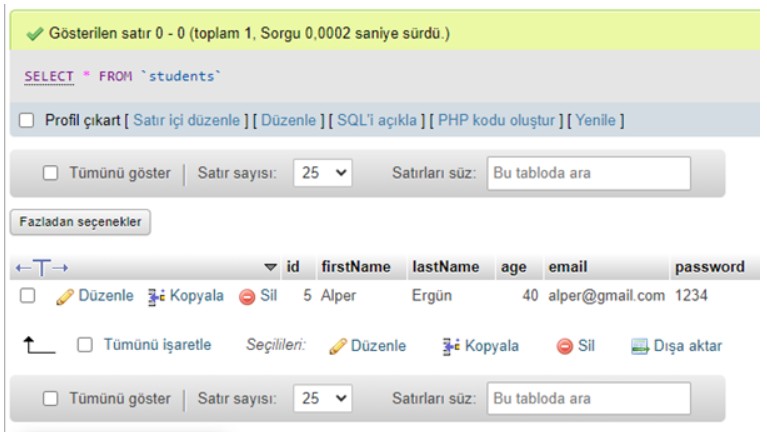Click the red Sil icon for selected rows
767x432 pixels.
[x=564, y=346]
